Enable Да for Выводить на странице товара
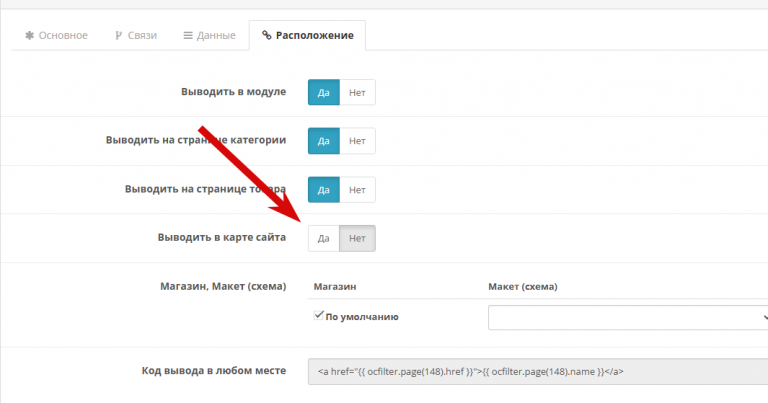Viewport: 768px width, 403px height. [324, 190]
